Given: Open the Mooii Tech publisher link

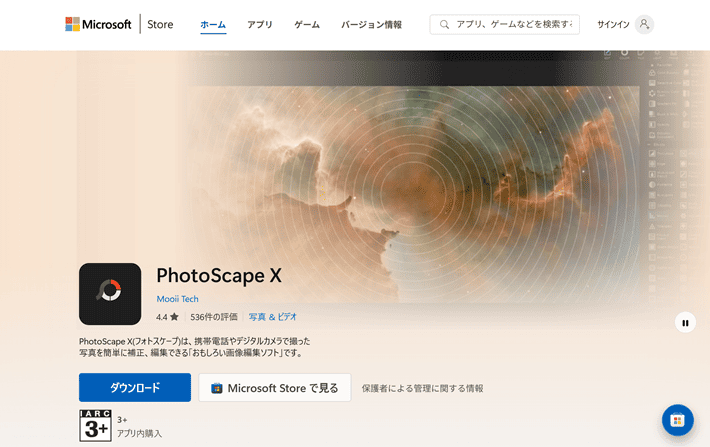Looking at the screenshot, I should point(178,299).
